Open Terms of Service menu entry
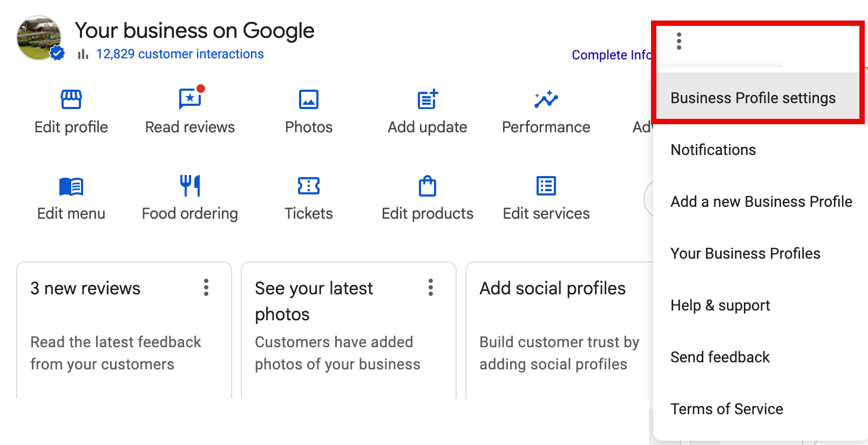 tap(761, 409)
